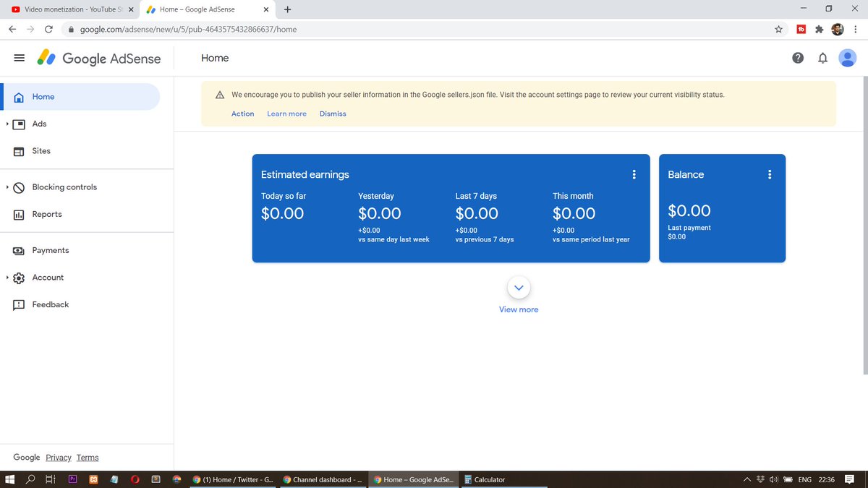Click the Reports chart icon
Screen dimensions: 868x488
point(20,215)
